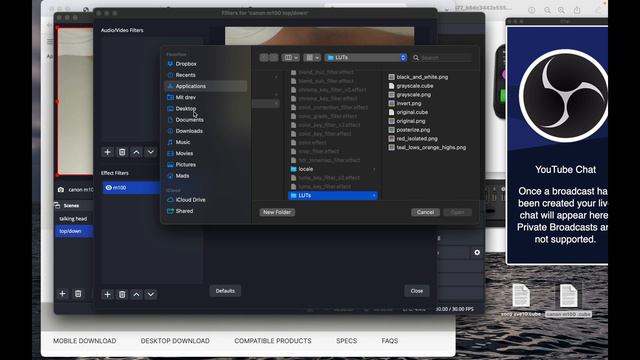Remove selected effect filter with trash icon
Screen dimensions: 640x360
[122, 294]
